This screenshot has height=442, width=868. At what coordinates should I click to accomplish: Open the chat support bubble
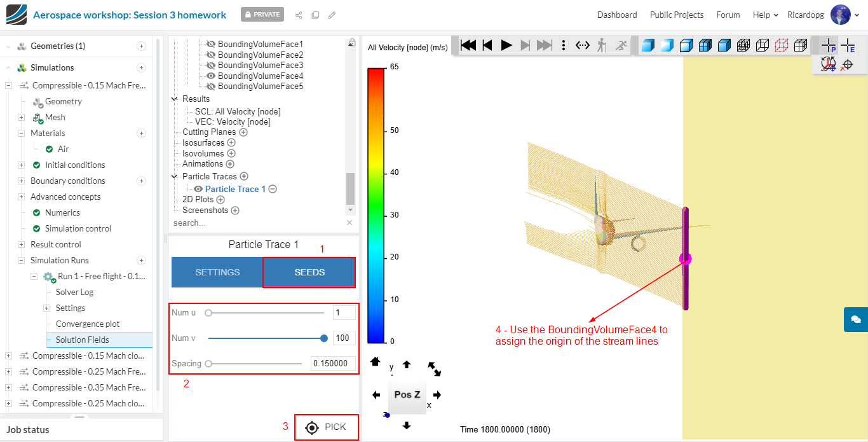[x=856, y=319]
